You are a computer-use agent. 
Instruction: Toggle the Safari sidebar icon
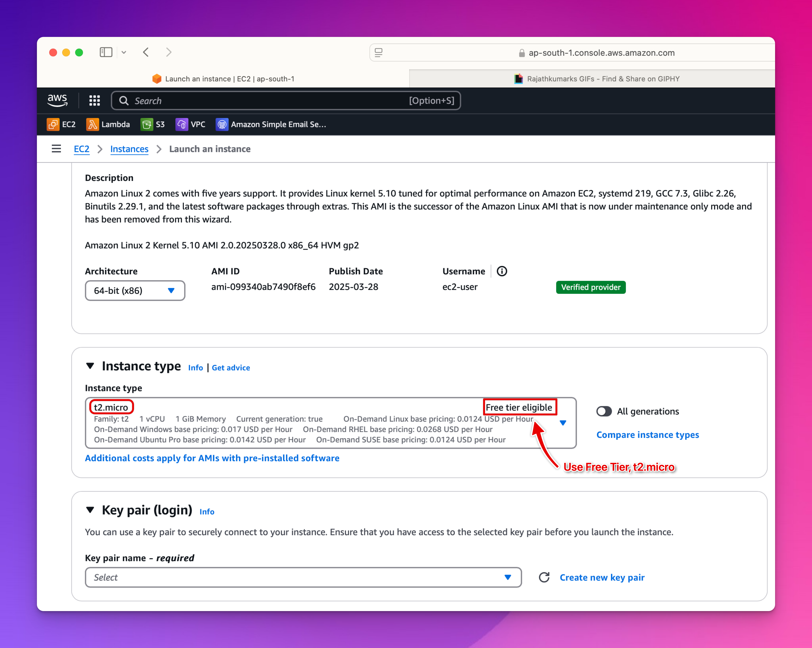pyautogui.click(x=106, y=52)
